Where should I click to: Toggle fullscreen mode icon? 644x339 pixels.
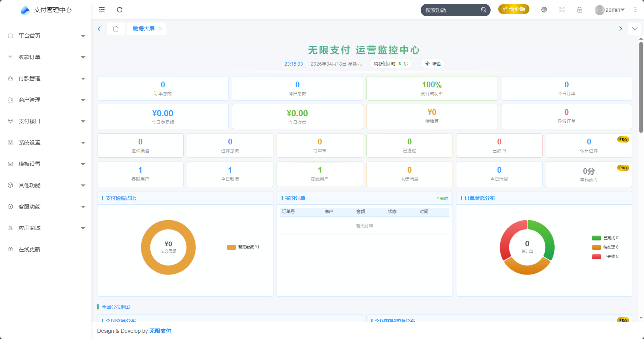(562, 10)
